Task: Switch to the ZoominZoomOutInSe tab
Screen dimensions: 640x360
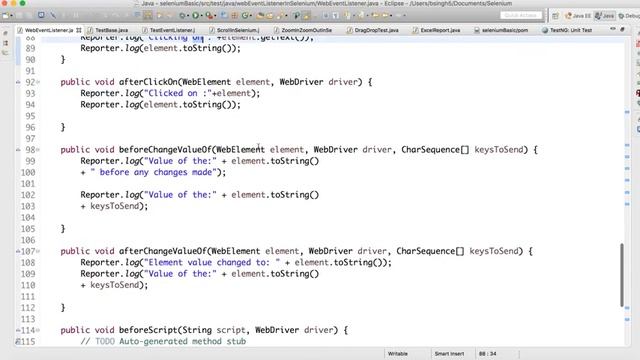Action: (x=302, y=30)
